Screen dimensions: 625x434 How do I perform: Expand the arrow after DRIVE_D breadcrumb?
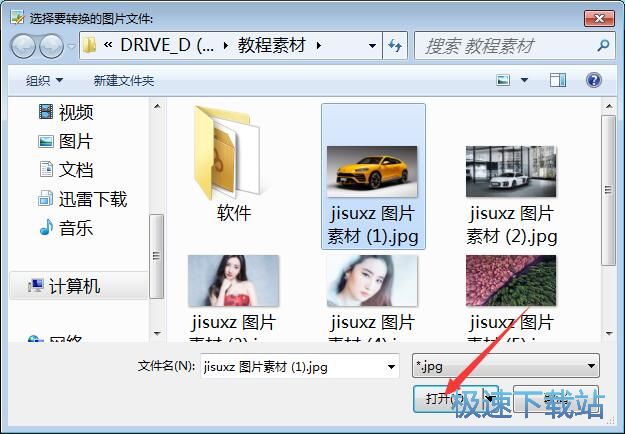point(226,45)
